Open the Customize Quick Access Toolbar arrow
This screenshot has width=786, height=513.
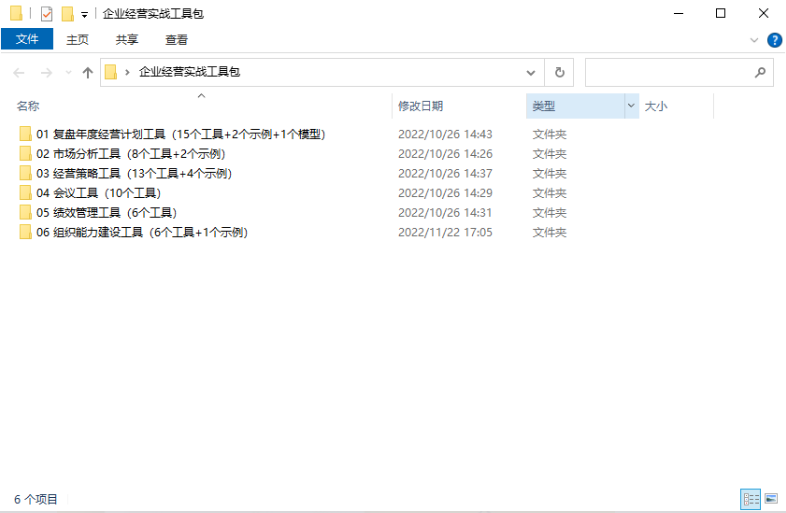[x=85, y=15]
